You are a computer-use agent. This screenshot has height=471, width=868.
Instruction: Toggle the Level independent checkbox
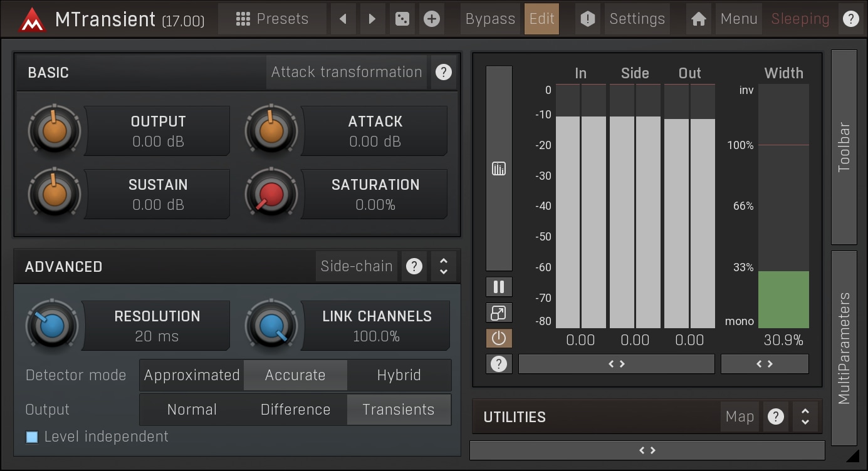pyautogui.click(x=32, y=437)
